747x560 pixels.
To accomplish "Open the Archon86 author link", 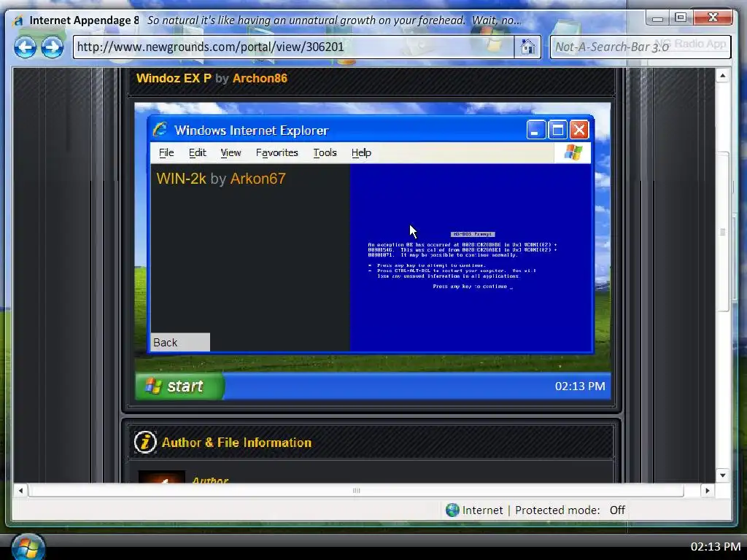I will (260, 78).
